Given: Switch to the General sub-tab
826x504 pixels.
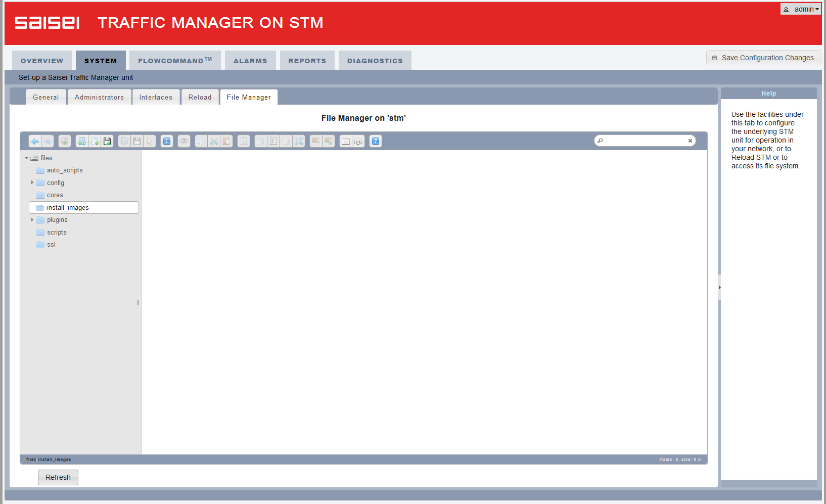Looking at the screenshot, I should (x=46, y=97).
